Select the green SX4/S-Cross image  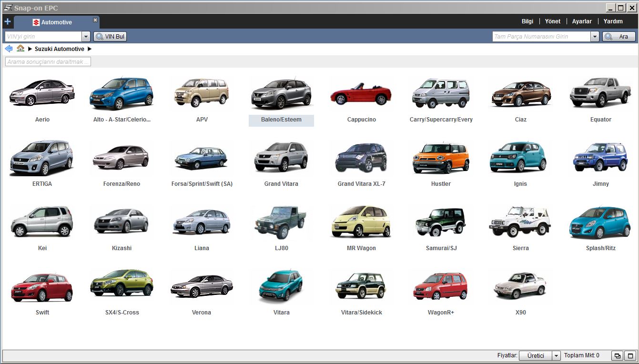click(122, 283)
